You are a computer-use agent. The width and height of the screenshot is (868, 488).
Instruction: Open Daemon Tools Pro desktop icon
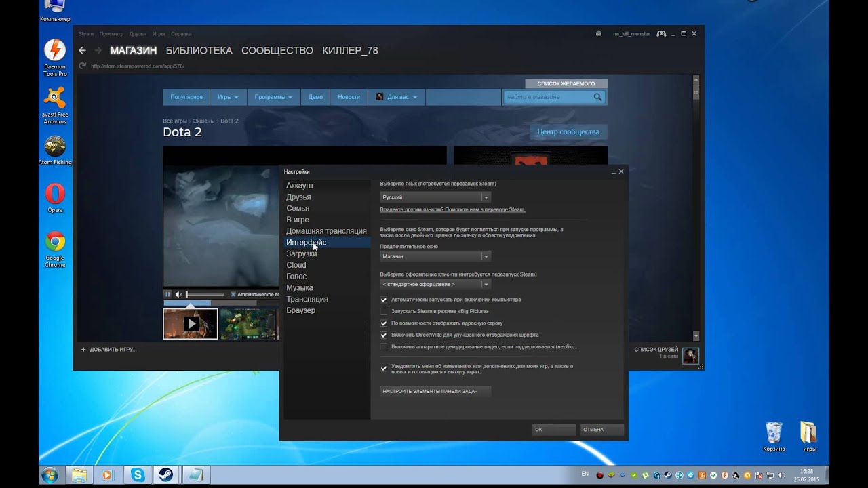point(55,58)
